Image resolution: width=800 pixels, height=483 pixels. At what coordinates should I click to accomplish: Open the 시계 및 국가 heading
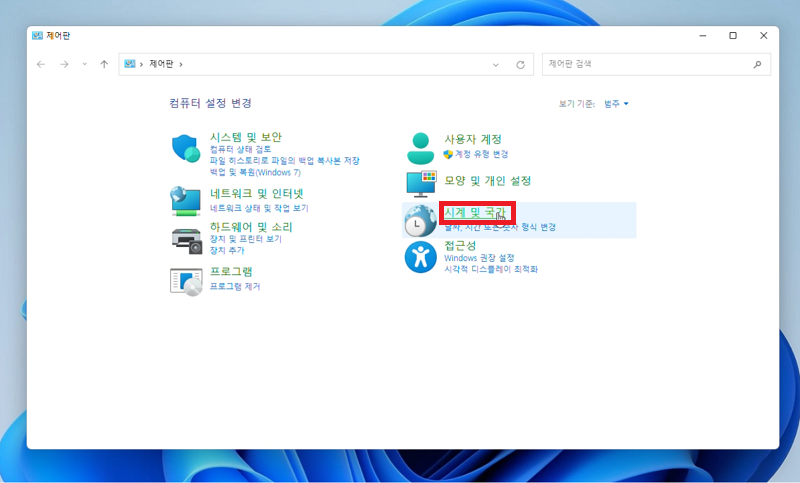[474, 212]
